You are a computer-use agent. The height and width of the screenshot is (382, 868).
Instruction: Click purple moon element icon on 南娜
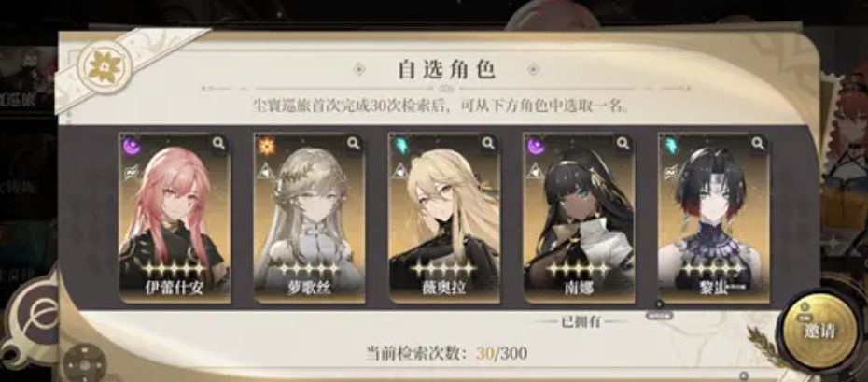pos(536,147)
